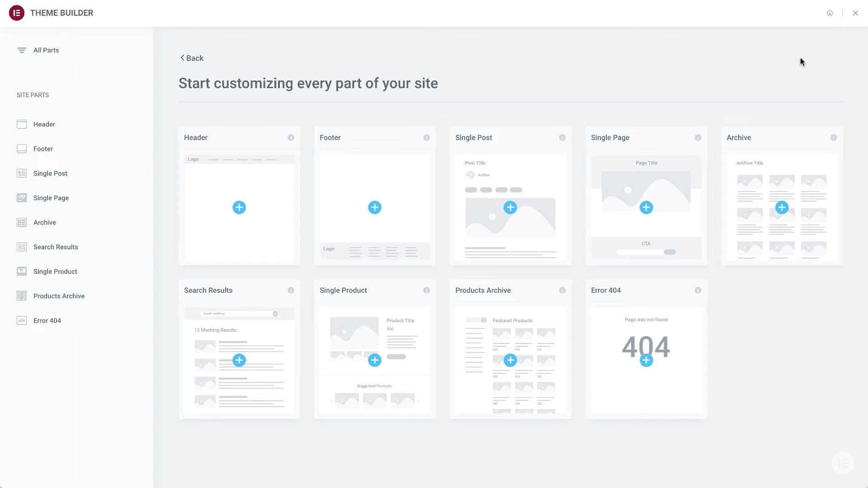Add a Single Post template with plus
868x488 pixels.
click(x=510, y=207)
